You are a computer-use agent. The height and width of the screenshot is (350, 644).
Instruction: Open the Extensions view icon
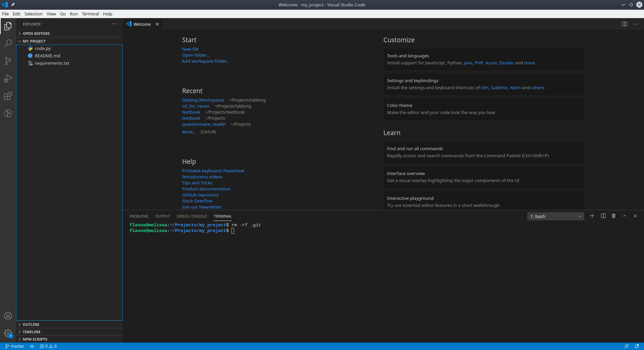point(8,96)
